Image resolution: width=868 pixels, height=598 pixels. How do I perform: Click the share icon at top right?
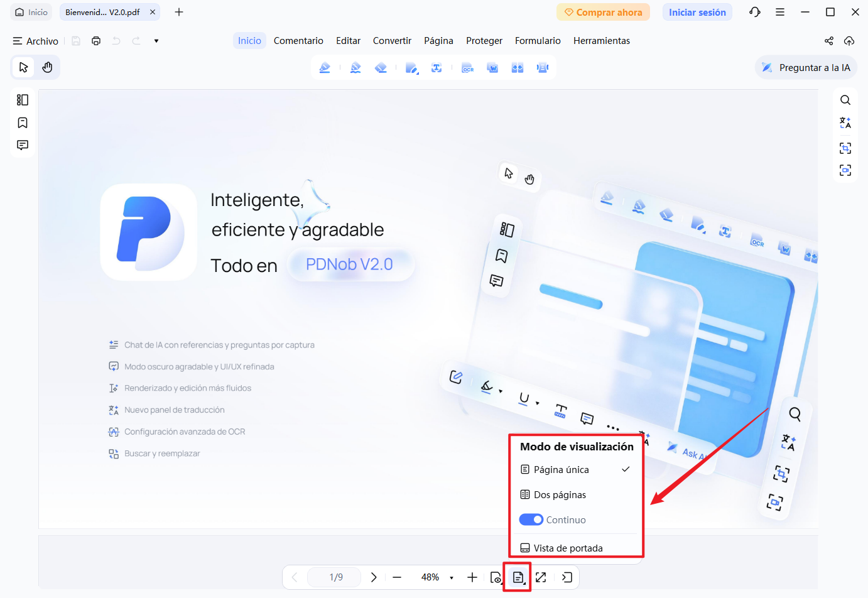pos(829,41)
